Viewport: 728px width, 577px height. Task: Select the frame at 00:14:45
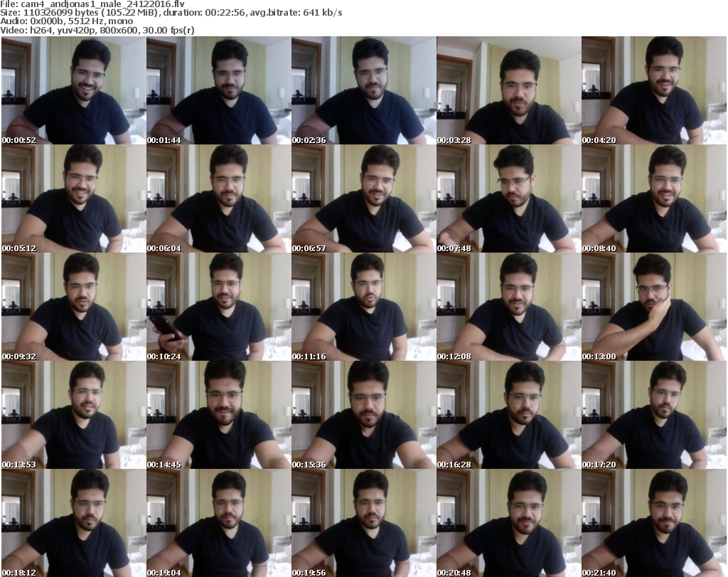(x=219, y=415)
